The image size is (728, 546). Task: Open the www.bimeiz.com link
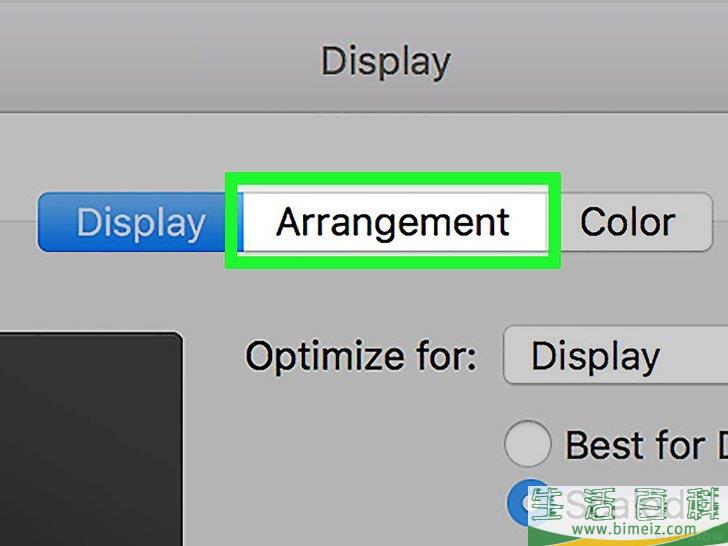[634, 529]
